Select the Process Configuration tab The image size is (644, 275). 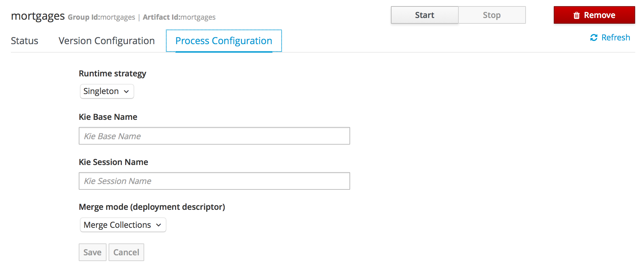click(224, 41)
